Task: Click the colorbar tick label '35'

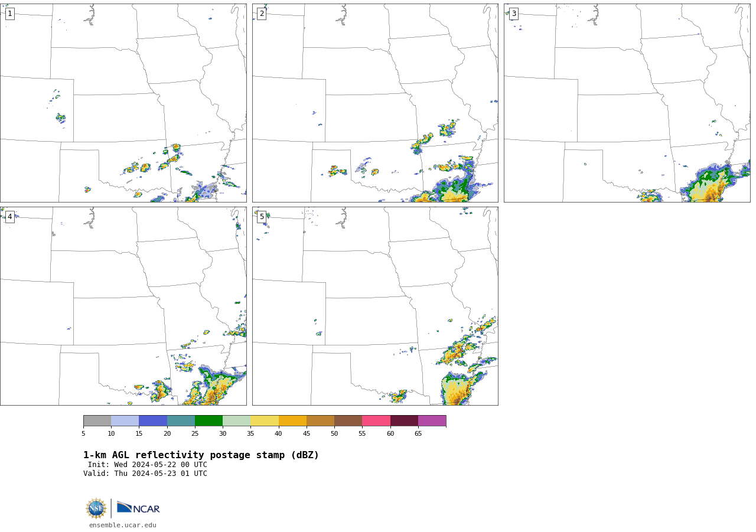Action: [x=250, y=434]
